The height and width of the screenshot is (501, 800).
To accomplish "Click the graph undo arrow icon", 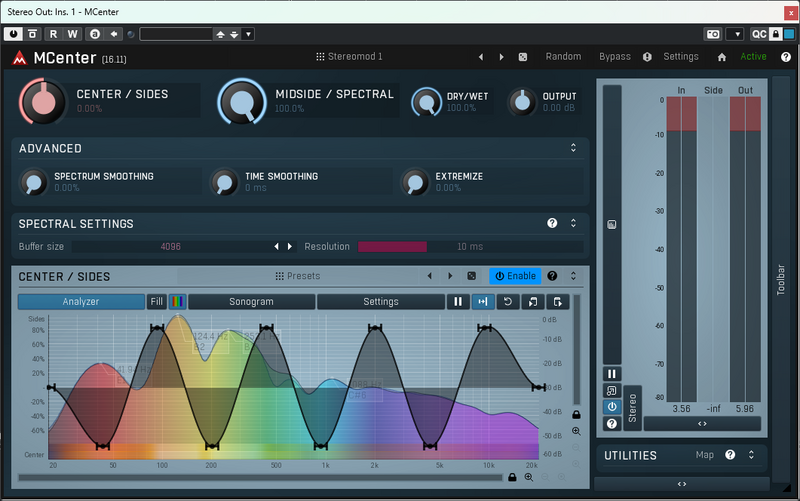I will click(508, 302).
